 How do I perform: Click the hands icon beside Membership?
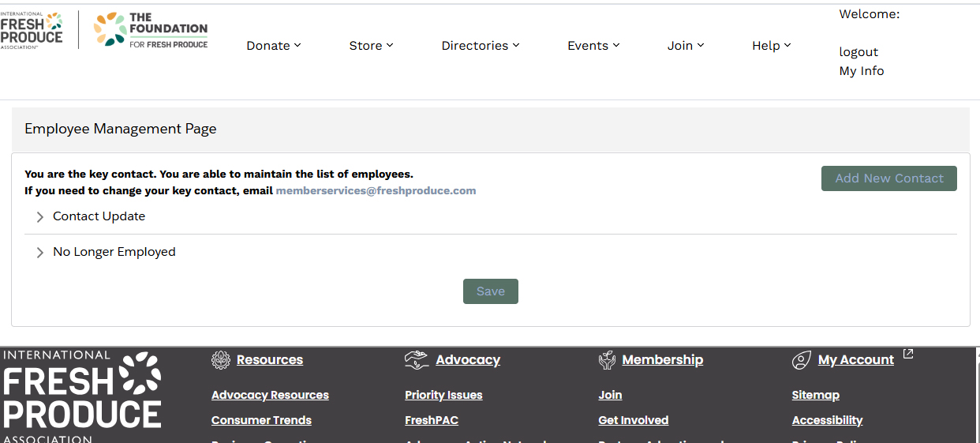607,360
